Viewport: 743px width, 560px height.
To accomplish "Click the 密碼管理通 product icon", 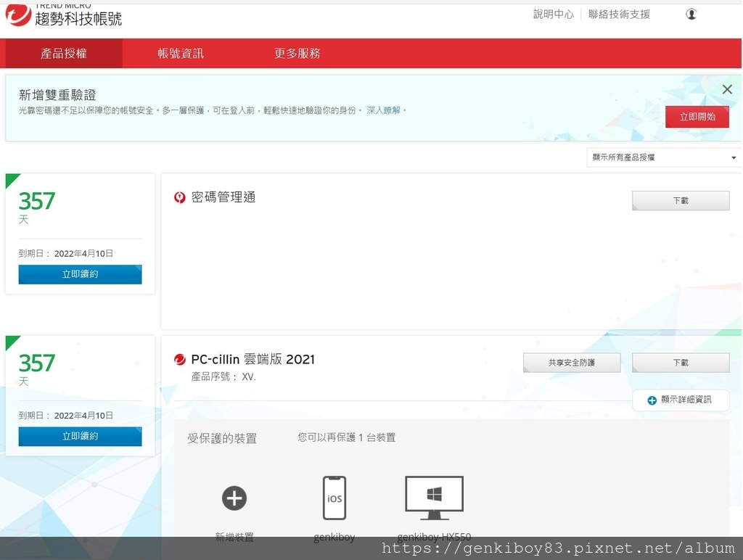I will click(180, 197).
